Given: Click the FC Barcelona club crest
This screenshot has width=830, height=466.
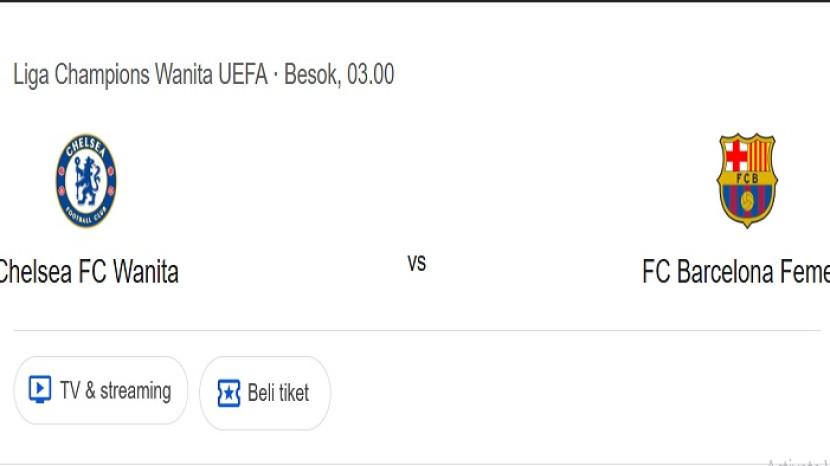Looking at the screenshot, I should point(746,181).
